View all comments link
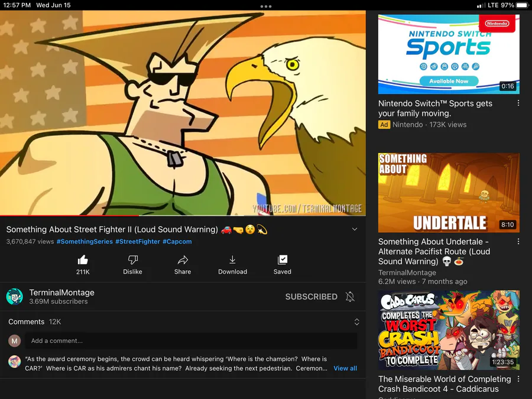The image size is (532, 399). (x=345, y=368)
